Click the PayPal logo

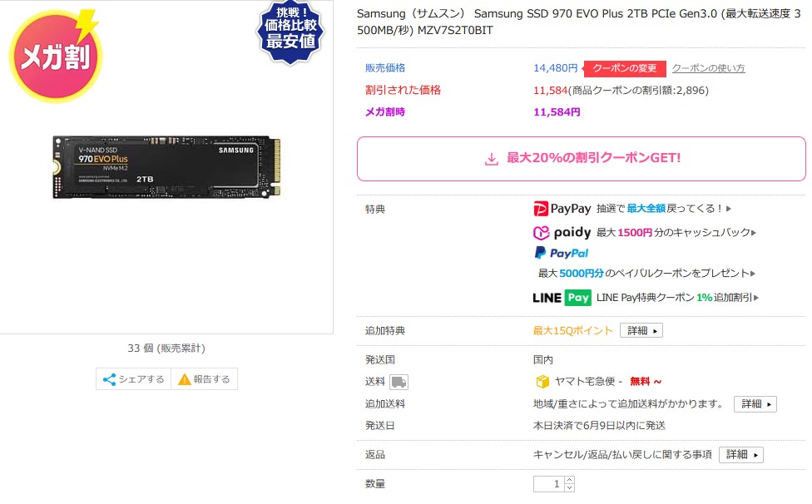click(x=561, y=253)
